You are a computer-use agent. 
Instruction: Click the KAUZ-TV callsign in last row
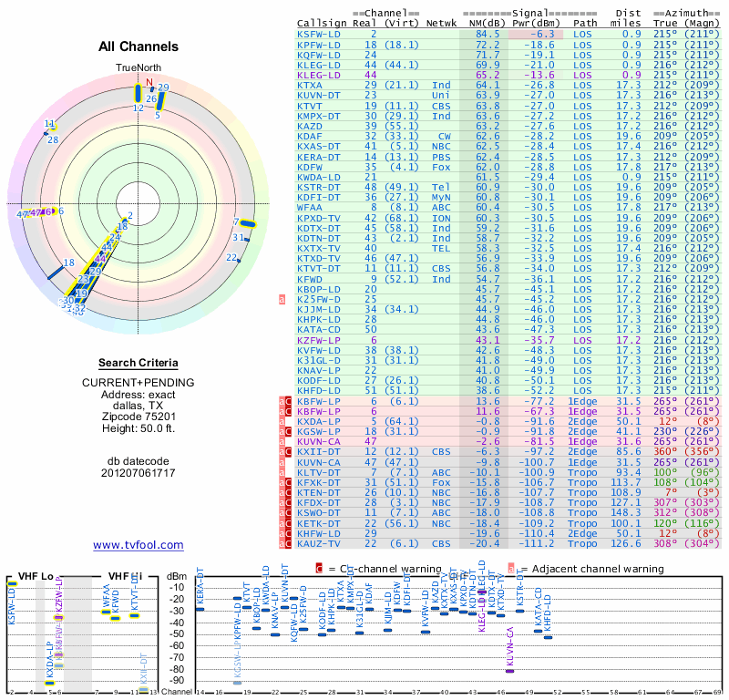click(x=319, y=544)
